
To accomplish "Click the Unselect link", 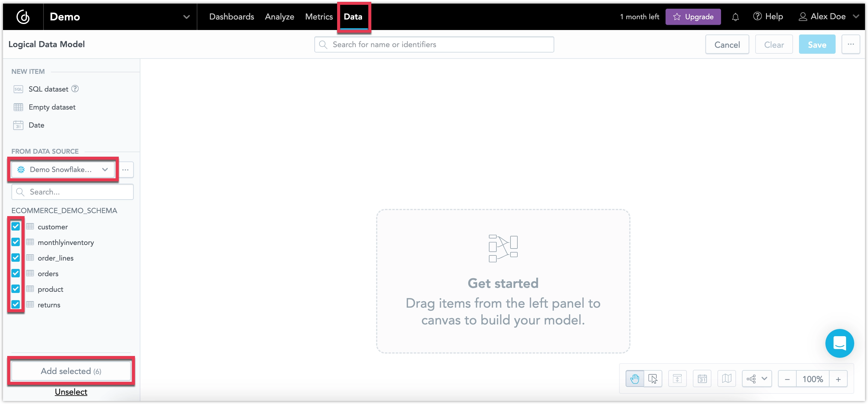I will click(x=71, y=392).
